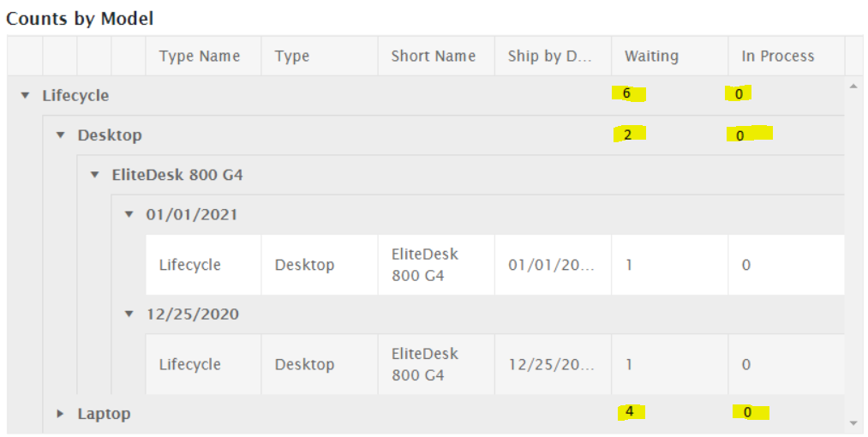
Task: Collapse the Lifecycle group row
Action: tap(26, 95)
